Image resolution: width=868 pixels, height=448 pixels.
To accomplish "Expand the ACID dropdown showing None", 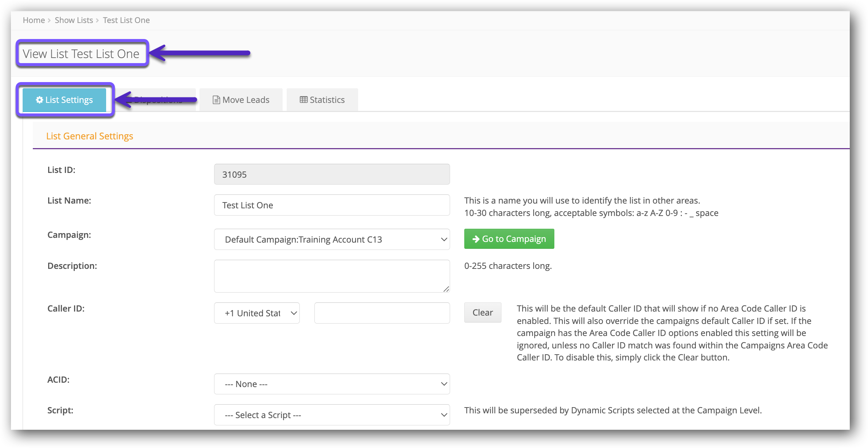I will [332, 384].
